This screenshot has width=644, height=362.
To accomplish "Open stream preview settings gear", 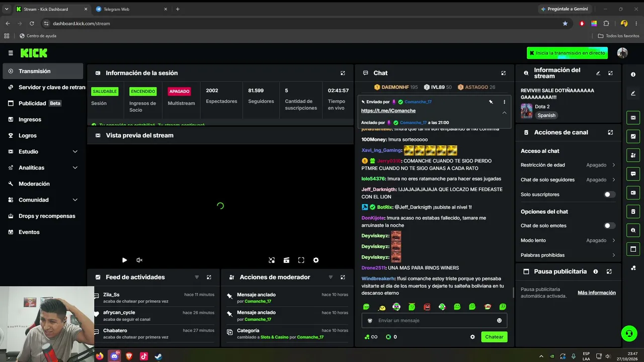I will pyautogui.click(x=316, y=260).
